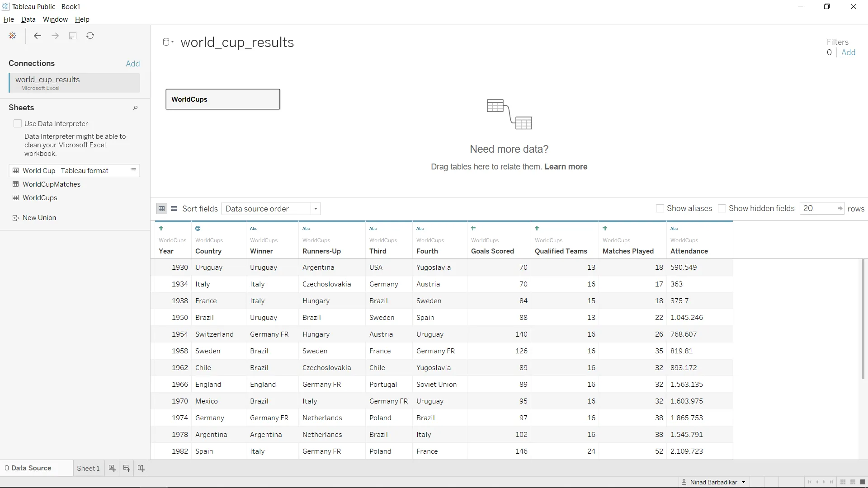The image size is (868, 488).
Task: Open the Data menu
Action: coord(28,19)
